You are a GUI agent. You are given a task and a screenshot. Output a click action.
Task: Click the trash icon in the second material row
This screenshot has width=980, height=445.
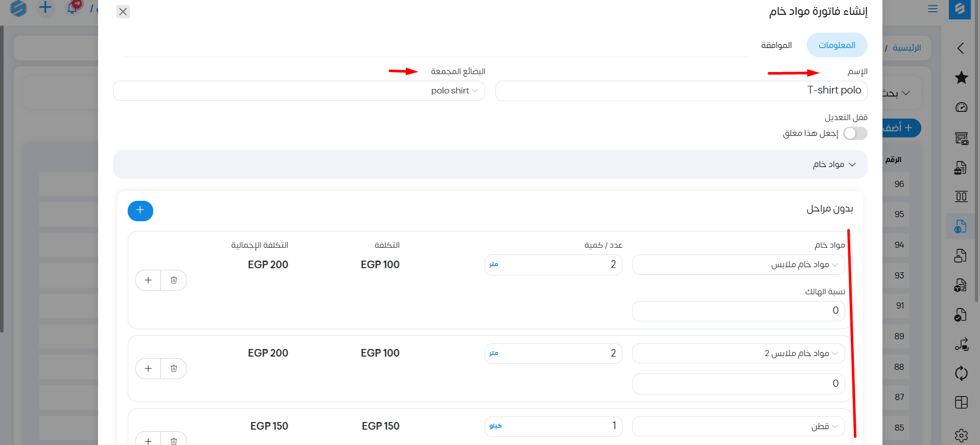174,368
